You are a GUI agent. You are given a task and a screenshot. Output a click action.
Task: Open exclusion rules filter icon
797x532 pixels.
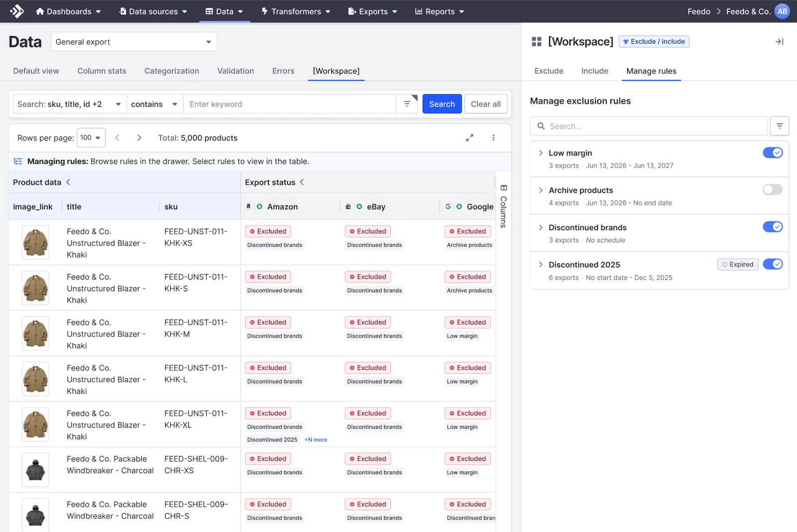click(780, 126)
